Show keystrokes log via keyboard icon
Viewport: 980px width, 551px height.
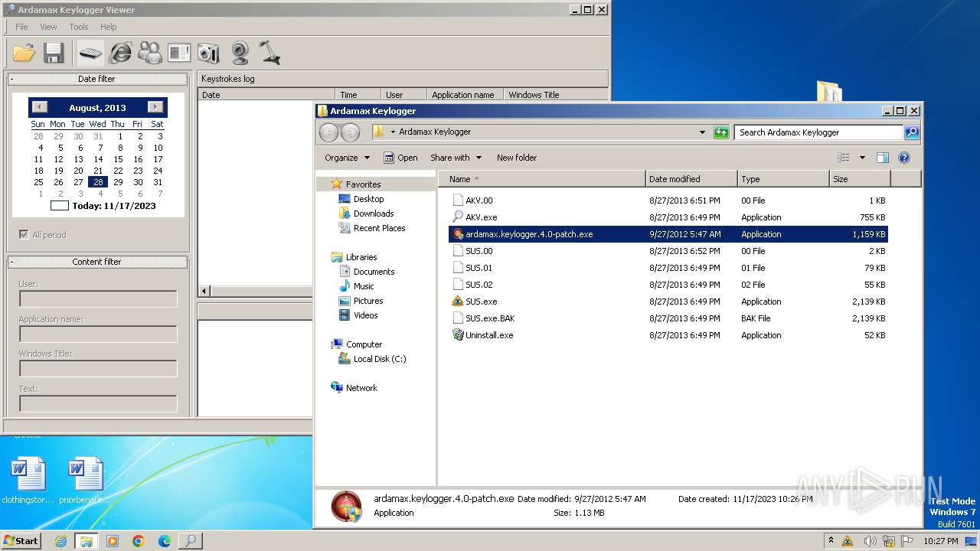click(90, 53)
